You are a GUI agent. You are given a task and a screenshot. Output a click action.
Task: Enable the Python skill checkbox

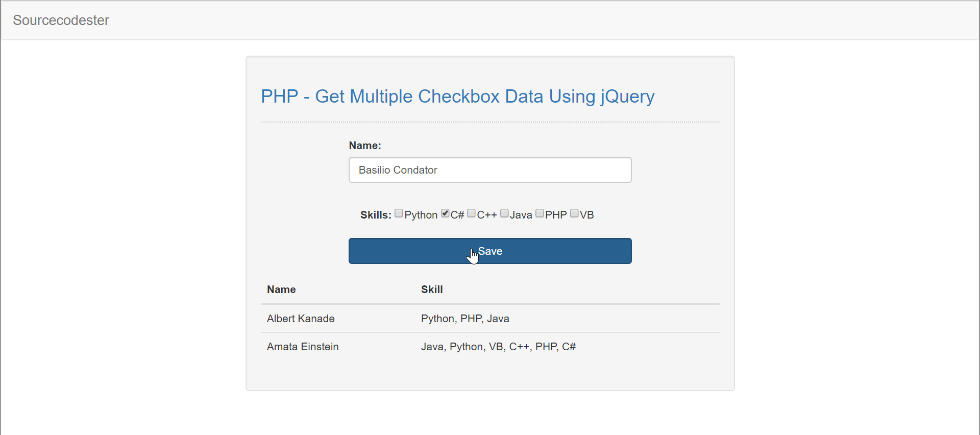coord(399,213)
